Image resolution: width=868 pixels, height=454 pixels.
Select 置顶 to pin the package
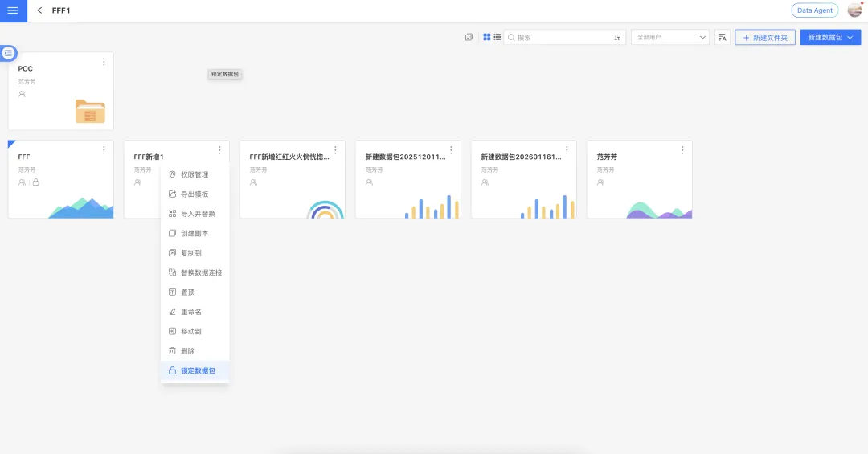pos(194,292)
